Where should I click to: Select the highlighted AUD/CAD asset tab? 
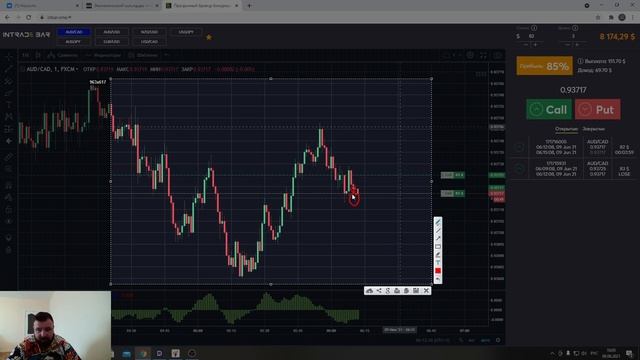click(74, 32)
